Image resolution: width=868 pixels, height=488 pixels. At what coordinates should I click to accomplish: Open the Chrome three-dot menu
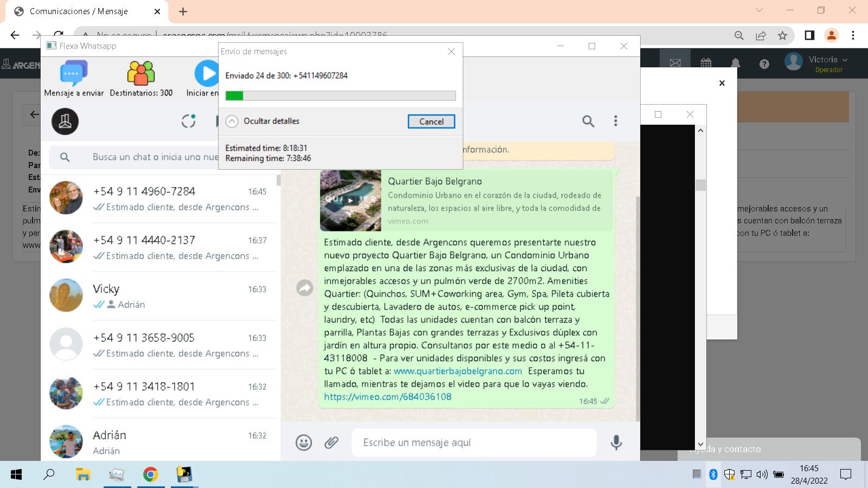tap(853, 35)
